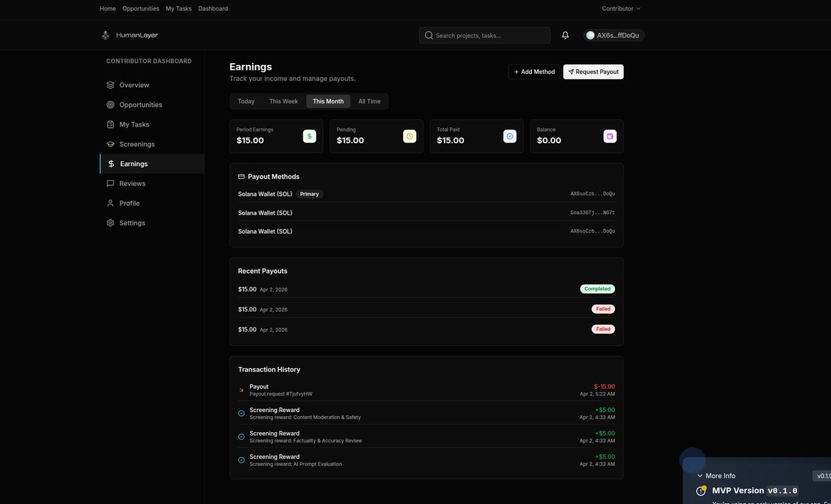Click the Search projects, tasks field
The width and height of the screenshot is (831, 504).
[x=485, y=35]
